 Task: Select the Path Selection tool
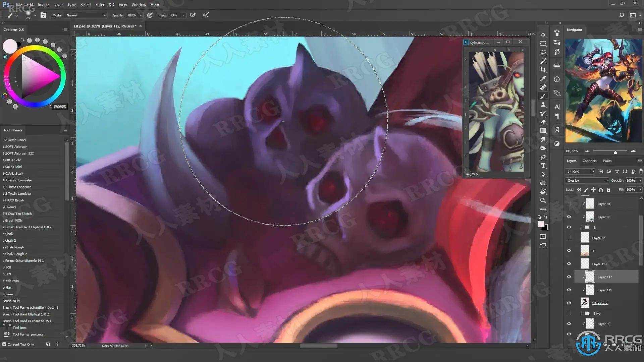543,174
